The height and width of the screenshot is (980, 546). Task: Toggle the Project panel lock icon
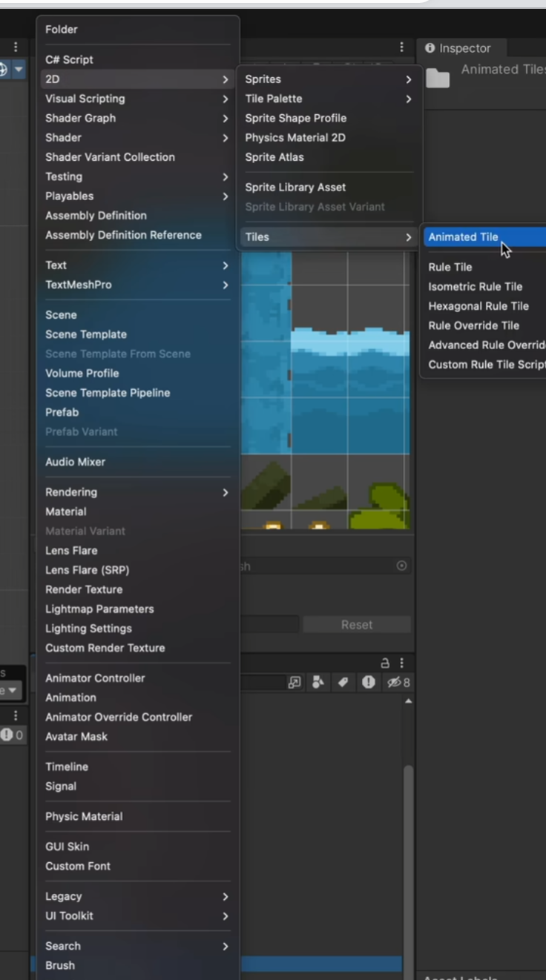coord(387,663)
